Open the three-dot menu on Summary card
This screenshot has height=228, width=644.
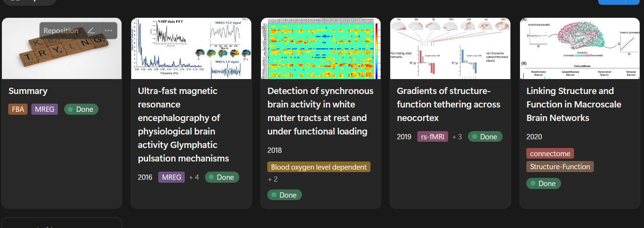coord(108,30)
